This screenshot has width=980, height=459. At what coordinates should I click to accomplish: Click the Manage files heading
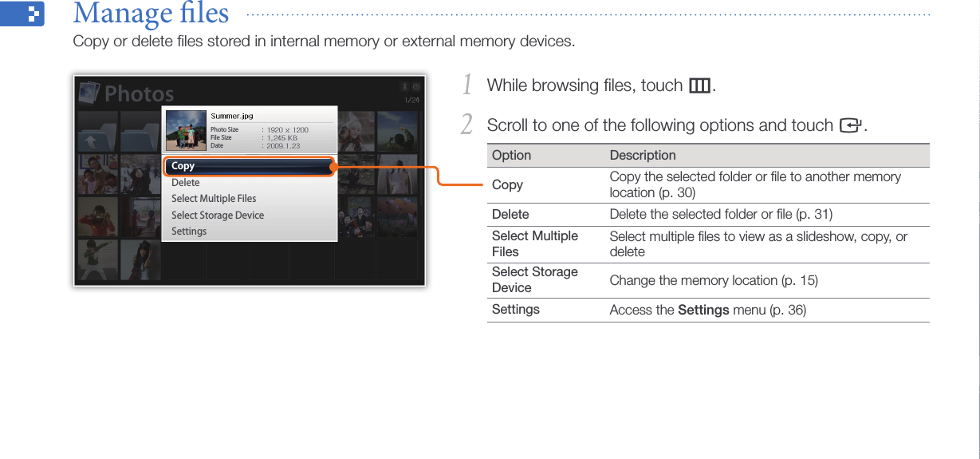click(x=151, y=14)
